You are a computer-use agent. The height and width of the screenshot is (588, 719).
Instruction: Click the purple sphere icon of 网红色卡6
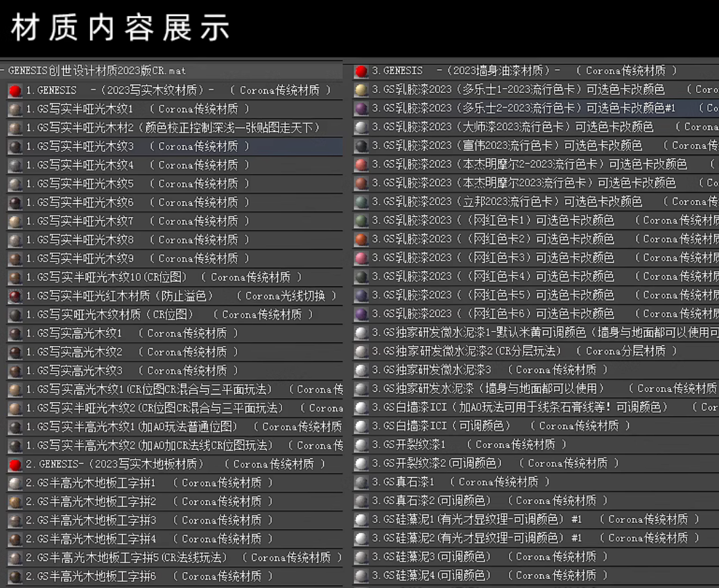(x=361, y=314)
